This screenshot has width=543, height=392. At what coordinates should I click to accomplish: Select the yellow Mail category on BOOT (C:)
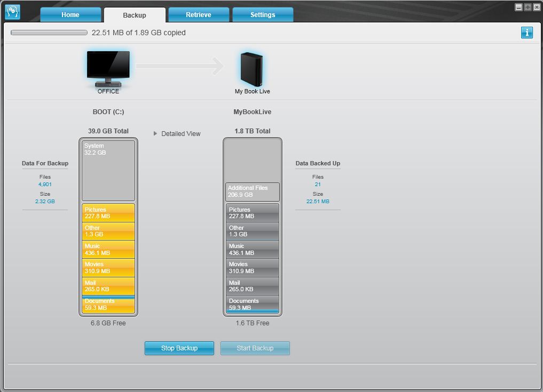(x=108, y=286)
